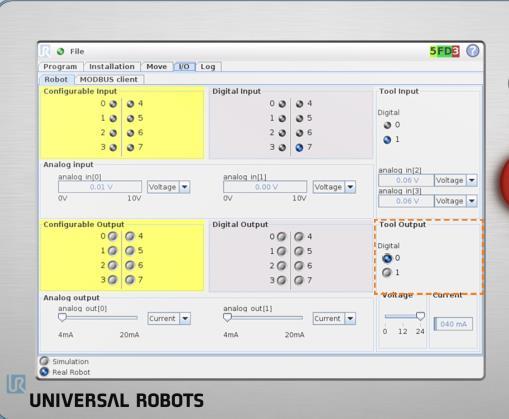Click the analog_in[0] value field

[x=100, y=187]
